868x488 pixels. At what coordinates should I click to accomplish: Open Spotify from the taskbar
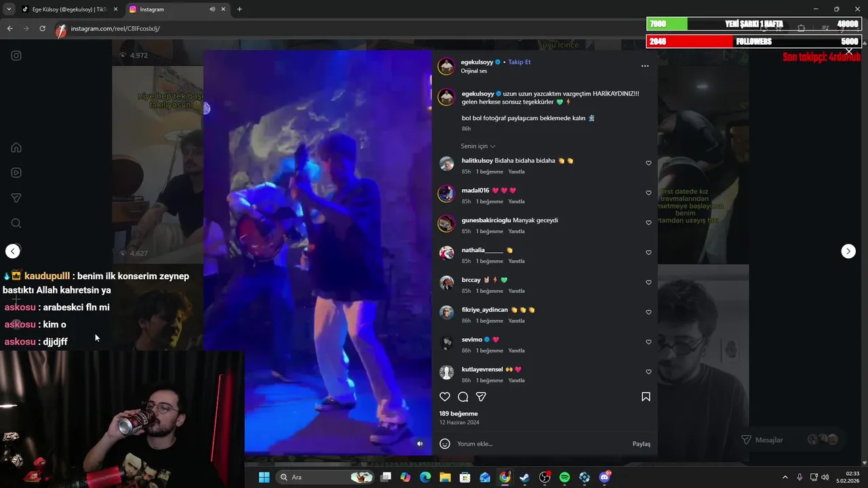pyautogui.click(x=564, y=477)
